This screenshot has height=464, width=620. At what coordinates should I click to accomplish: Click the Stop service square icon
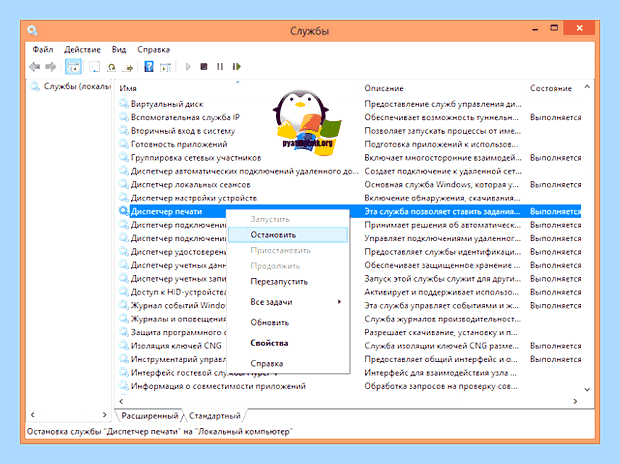(204, 66)
